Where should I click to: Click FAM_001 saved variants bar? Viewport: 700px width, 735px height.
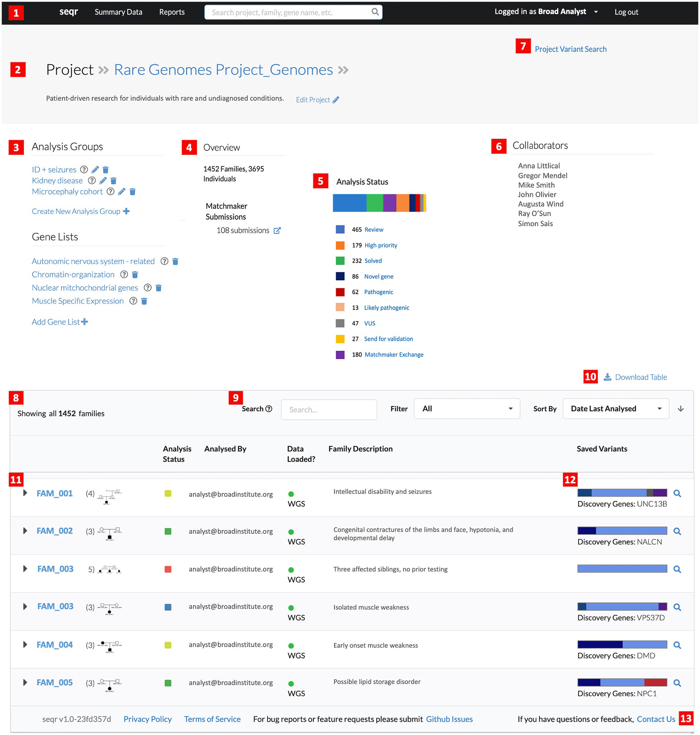622,493
